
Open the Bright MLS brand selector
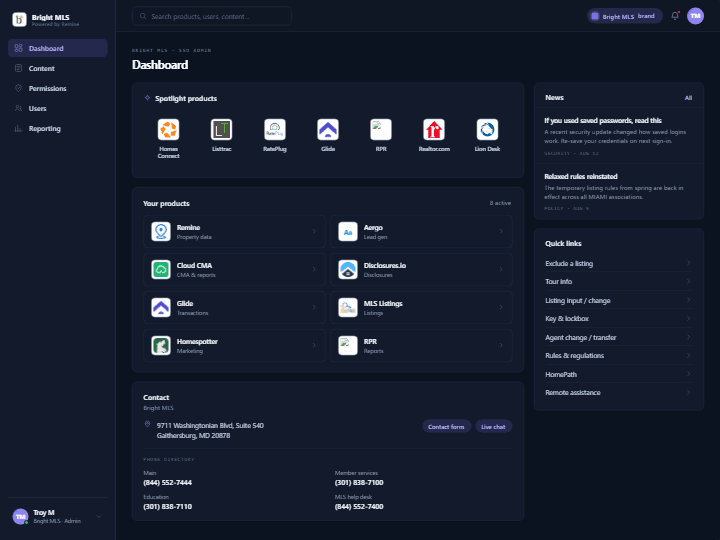(x=624, y=16)
